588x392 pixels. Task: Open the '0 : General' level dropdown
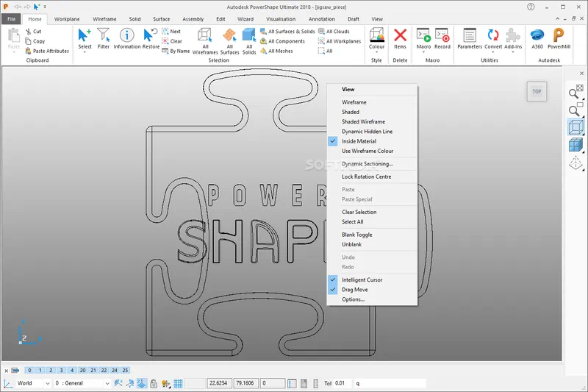(107, 383)
